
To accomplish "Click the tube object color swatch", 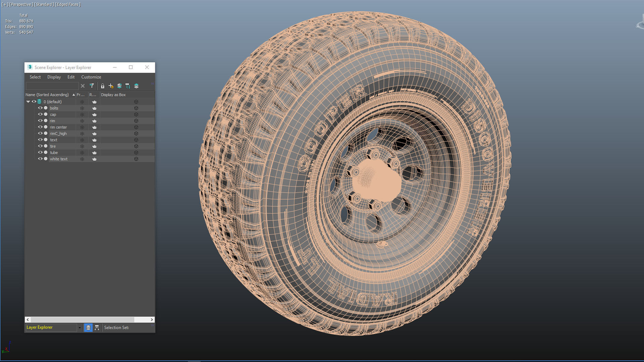I will pyautogui.click(x=46, y=153).
